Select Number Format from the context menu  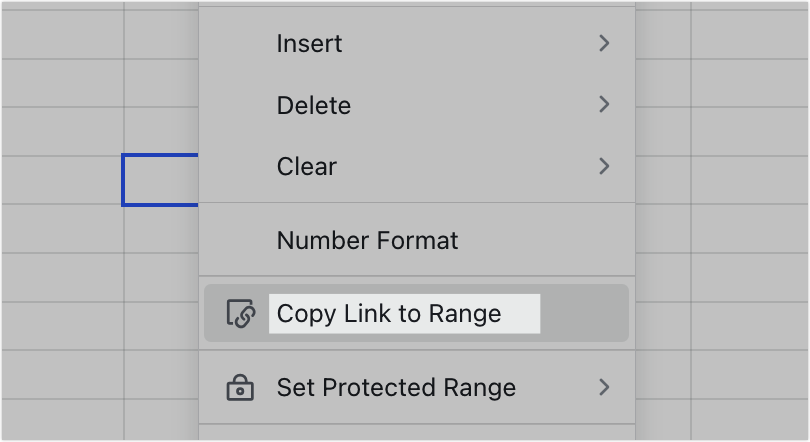(x=416, y=240)
